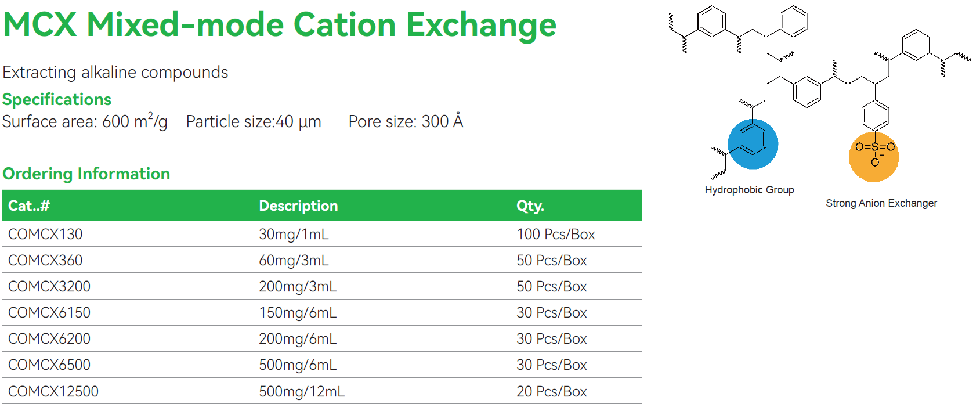The width and height of the screenshot is (980, 411).
Task: Click catalog number COMCX12500
Action: (53, 391)
